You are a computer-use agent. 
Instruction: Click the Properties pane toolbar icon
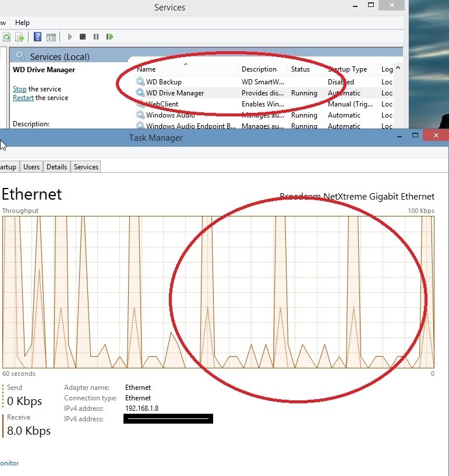coord(51,37)
